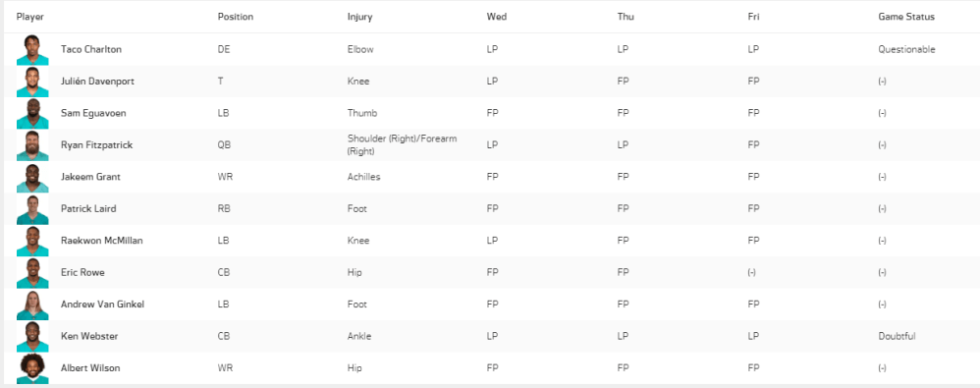Select Patrick Laird's headshot thumbnail
The height and width of the screenshot is (388, 980).
tap(32, 208)
